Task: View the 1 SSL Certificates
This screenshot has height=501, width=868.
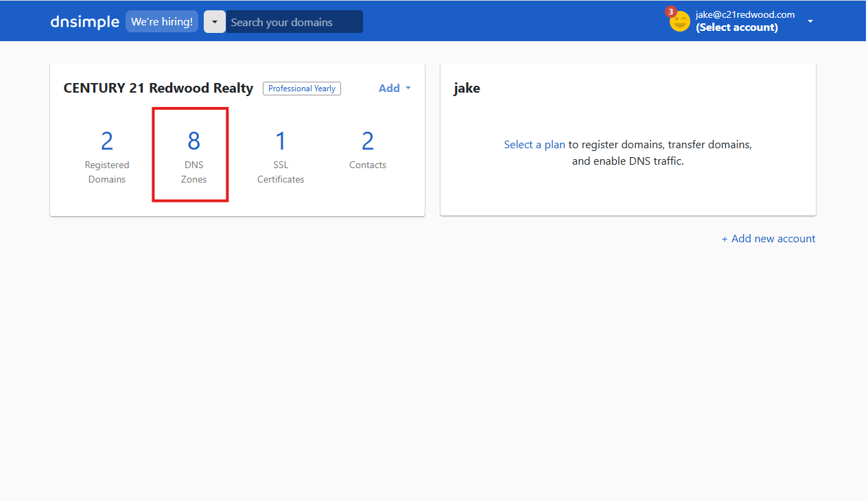Action: (281, 156)
